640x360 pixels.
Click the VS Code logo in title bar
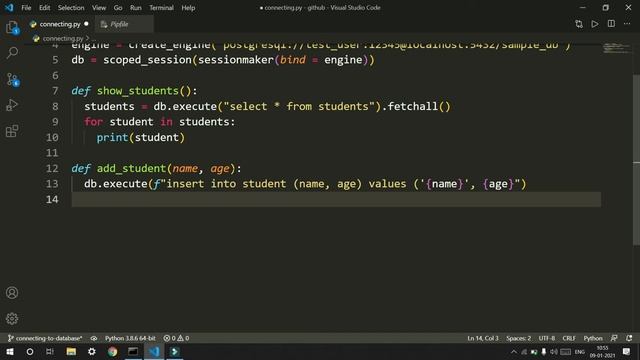(9, 7)
